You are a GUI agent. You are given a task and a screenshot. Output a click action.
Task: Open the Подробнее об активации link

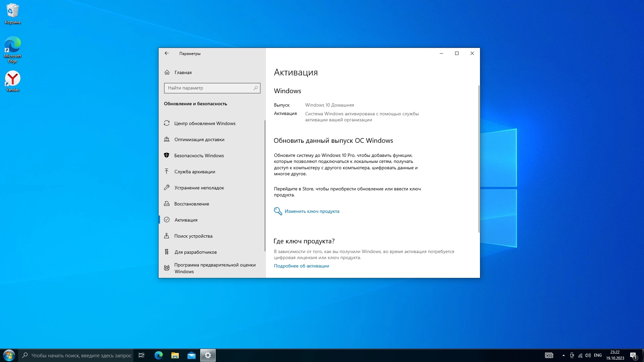(301, 266)
